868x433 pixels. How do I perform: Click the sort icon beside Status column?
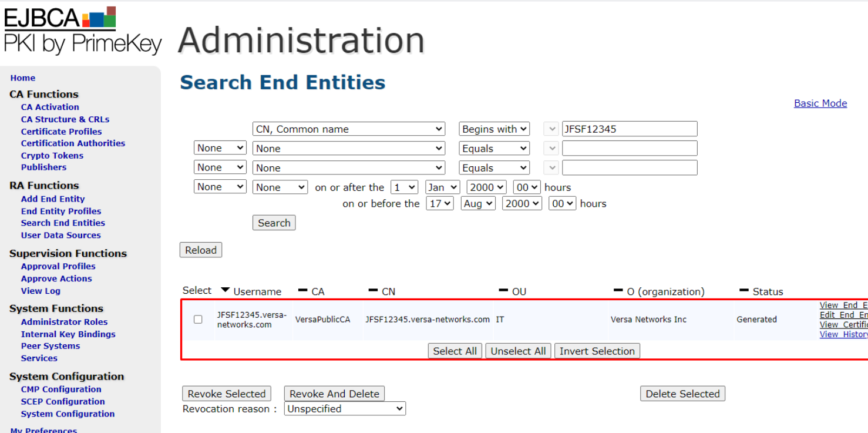[744, 290]
